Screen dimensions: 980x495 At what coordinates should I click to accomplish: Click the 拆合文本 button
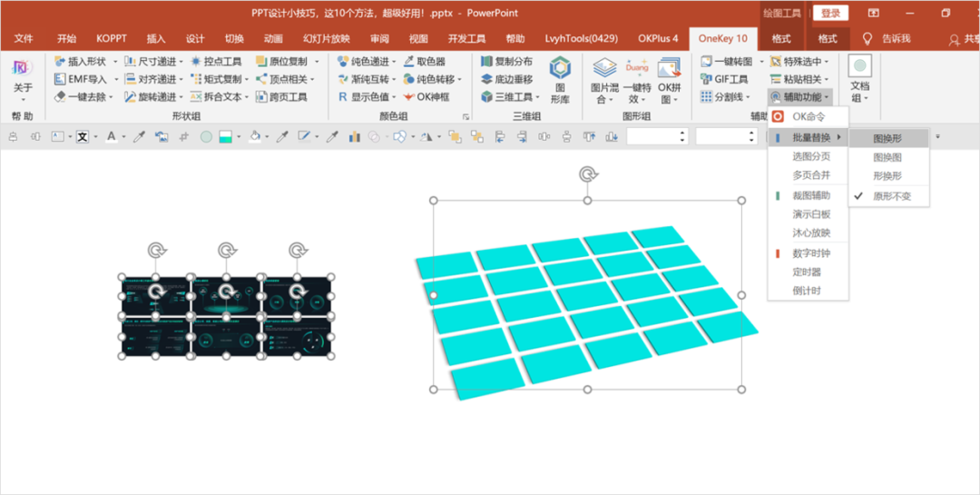click(220, 97)
